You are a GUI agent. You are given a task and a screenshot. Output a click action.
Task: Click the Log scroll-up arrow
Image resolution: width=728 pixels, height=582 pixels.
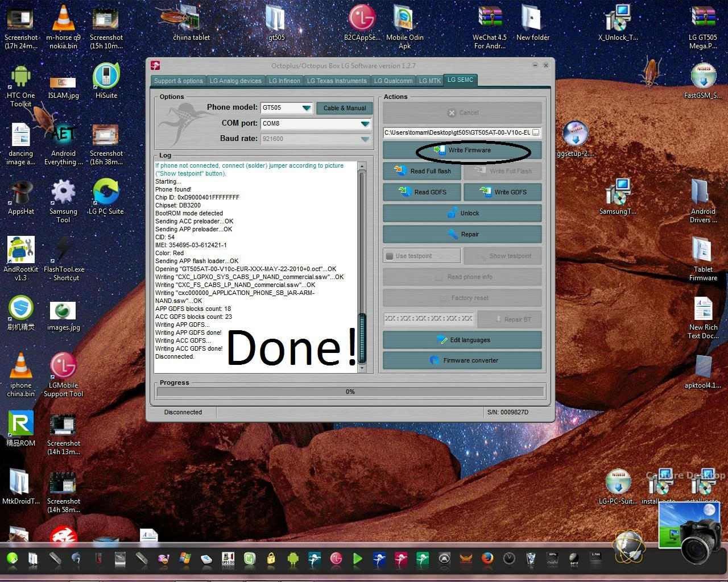[x=362, y=165]
